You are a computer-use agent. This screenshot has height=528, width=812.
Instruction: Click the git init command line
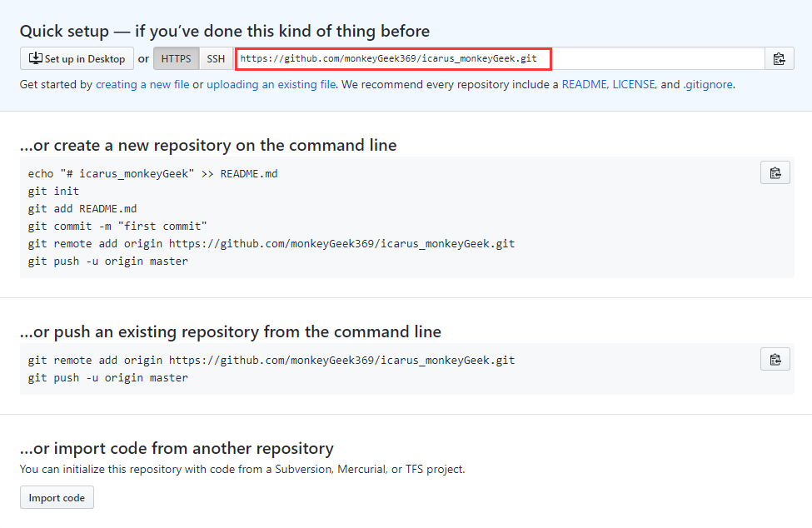click(x=53, y=192)
